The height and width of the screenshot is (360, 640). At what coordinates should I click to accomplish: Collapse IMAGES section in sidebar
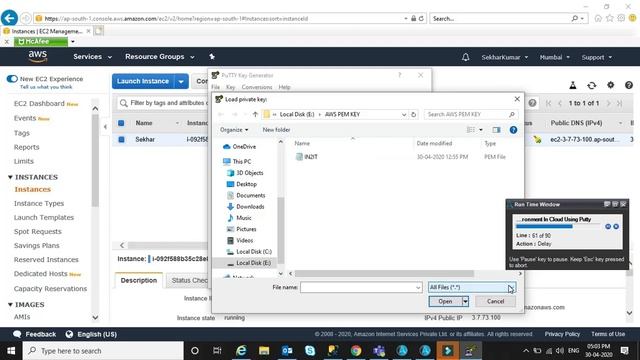(11, 304)
